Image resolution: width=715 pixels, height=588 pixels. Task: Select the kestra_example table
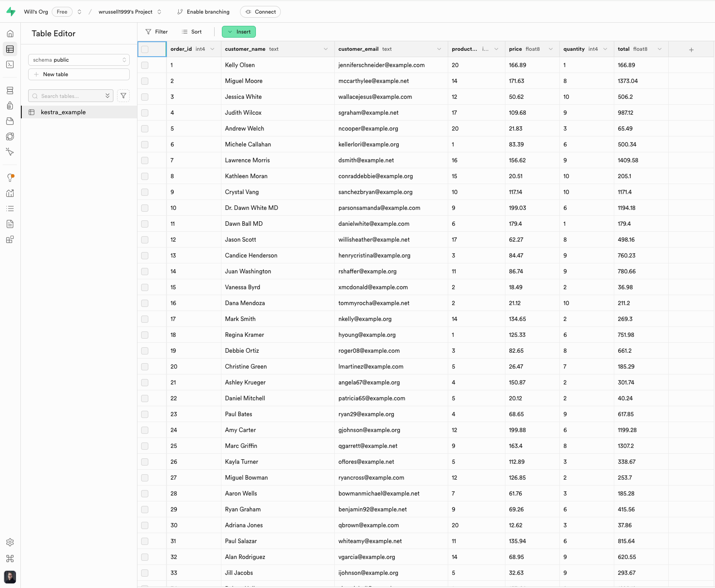click(x=63, y=112)
